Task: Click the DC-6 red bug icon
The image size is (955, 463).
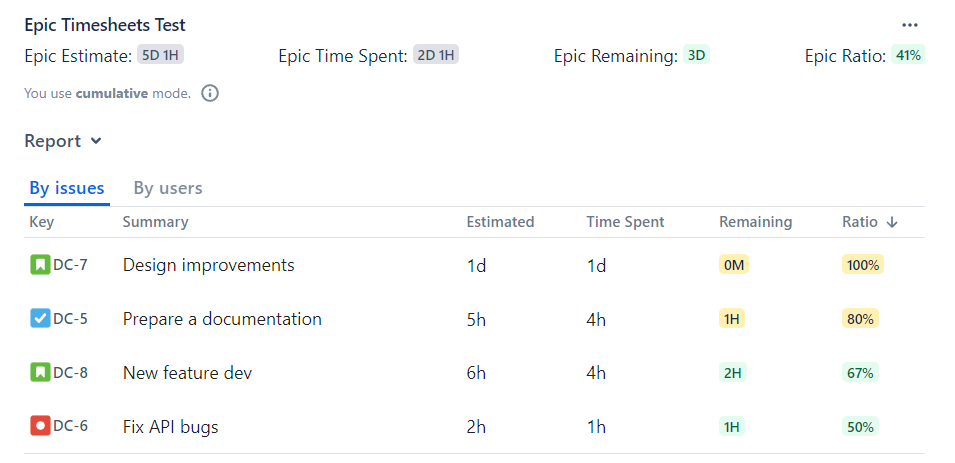Action: 40,427
